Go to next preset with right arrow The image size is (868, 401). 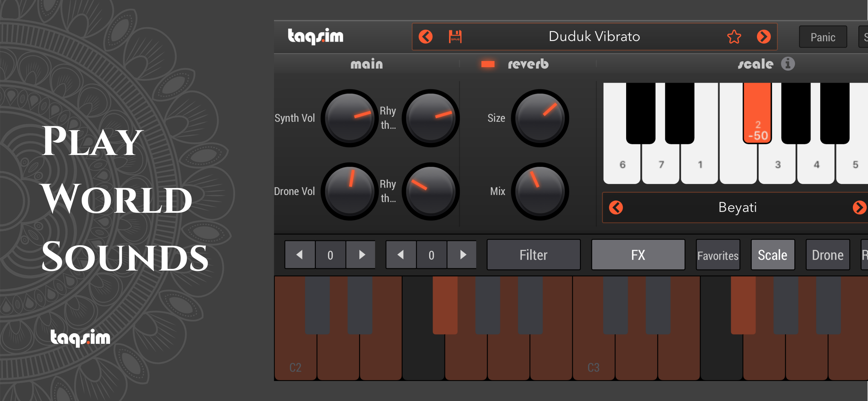point(764,36)
